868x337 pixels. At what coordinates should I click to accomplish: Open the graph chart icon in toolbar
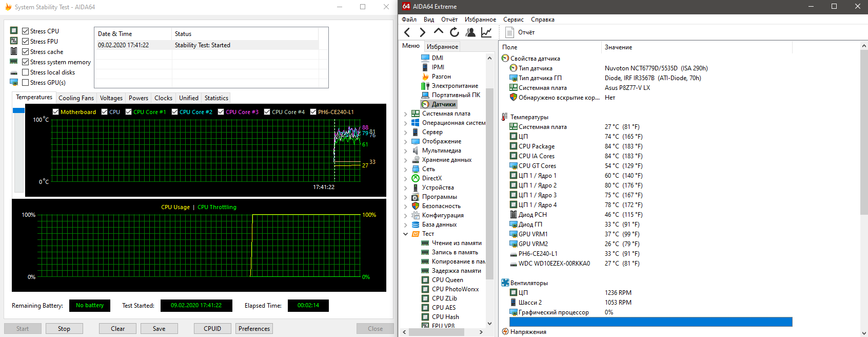tap(486, 32)
